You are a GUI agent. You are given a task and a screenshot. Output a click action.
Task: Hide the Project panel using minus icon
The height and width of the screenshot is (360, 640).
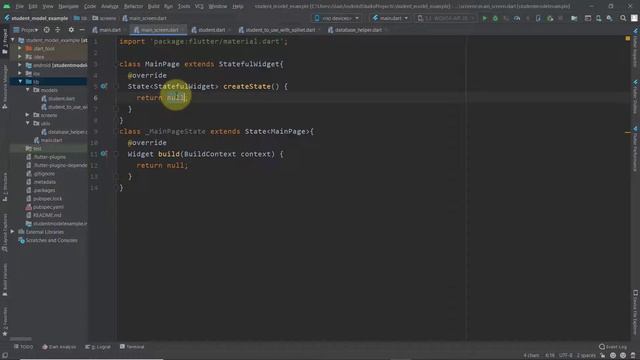(x=82, y=30)
